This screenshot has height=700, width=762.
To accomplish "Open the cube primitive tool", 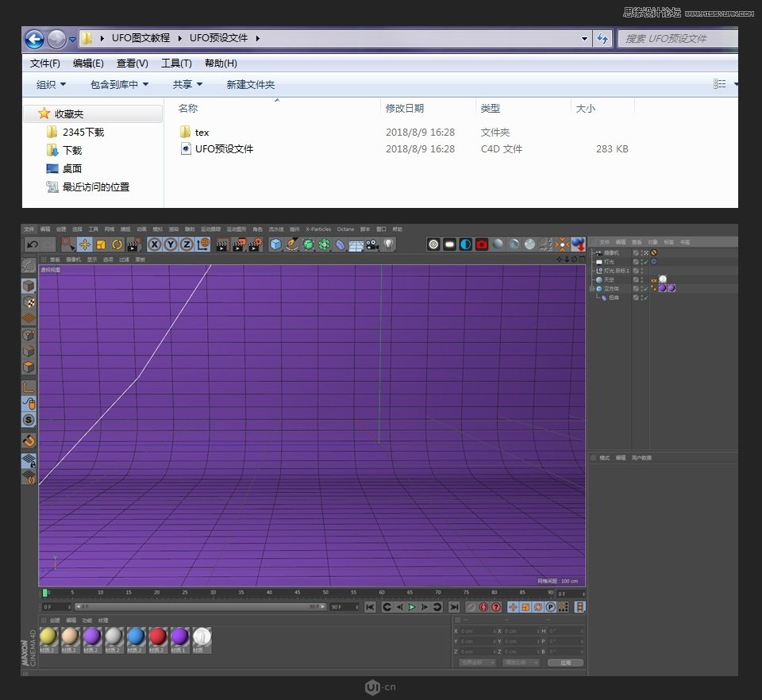I will click(x=274, y=244).
